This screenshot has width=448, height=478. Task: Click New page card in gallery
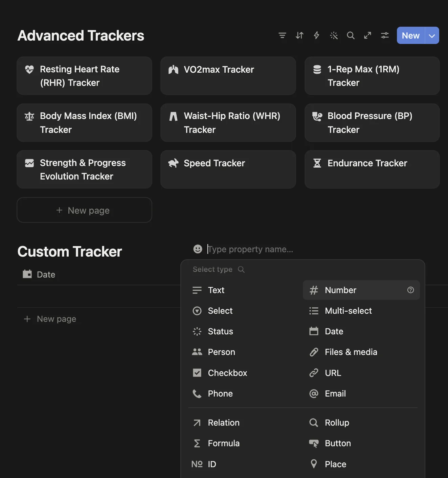[x=84, y=210]
